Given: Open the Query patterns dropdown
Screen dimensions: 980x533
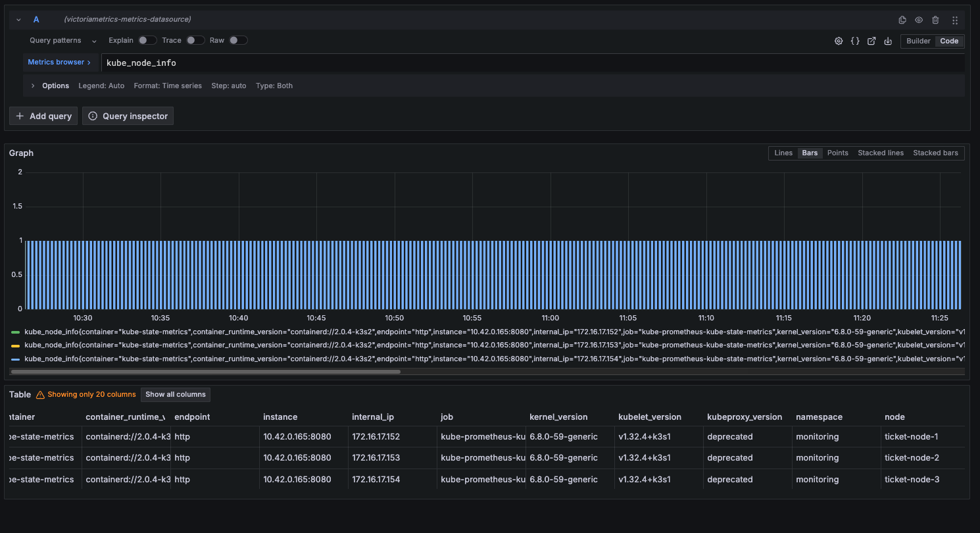Looking at the screenshot, I should [63, 40].
